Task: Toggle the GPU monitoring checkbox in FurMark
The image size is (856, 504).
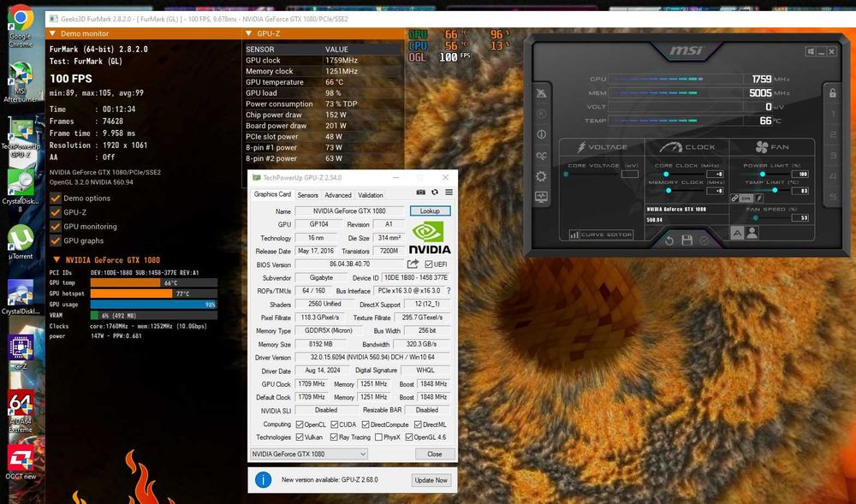Action: click(x=55, y=227)
